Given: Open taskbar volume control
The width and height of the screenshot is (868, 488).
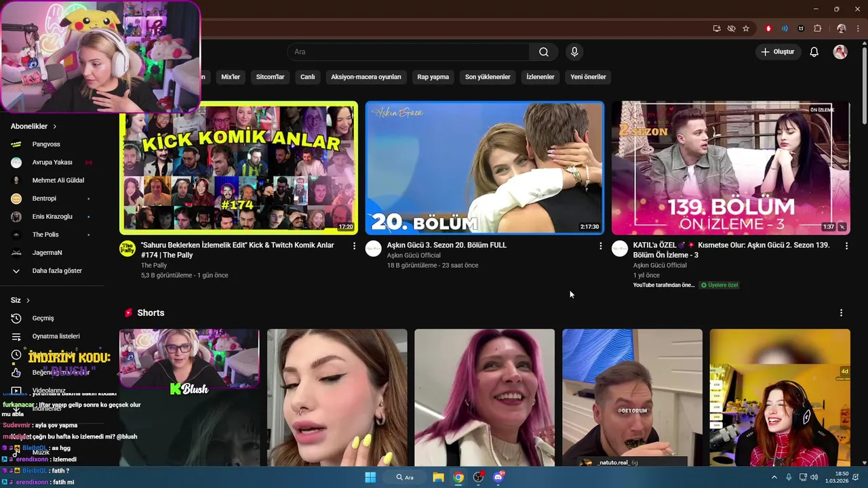Looking at the screenshot, I should click(814, 477).
